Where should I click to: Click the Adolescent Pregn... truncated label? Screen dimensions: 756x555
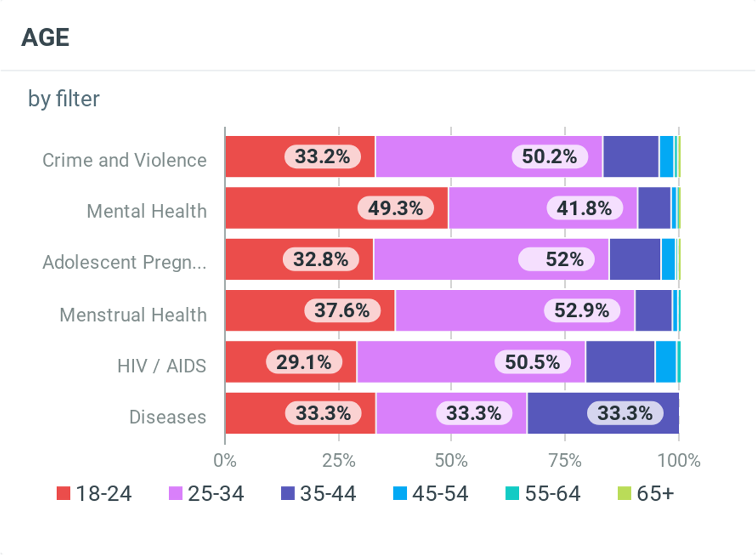[124, 262]
